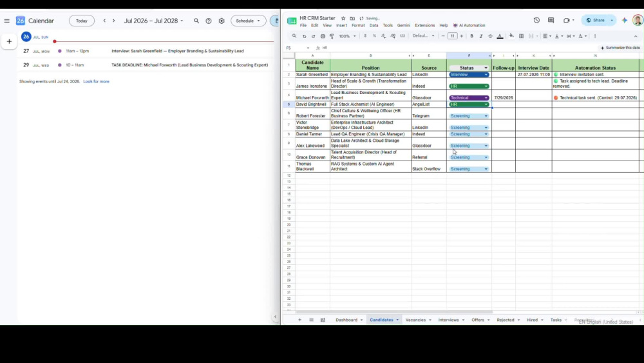Open Gemini sparkle panel in Sheets
Screen dimensions: 644x363
624,20
